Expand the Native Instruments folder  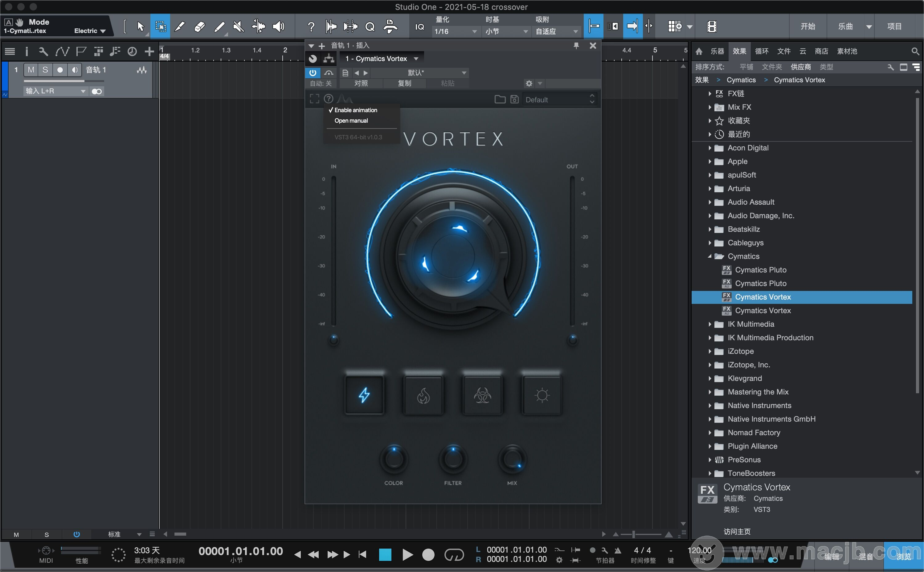pos(709,406)
